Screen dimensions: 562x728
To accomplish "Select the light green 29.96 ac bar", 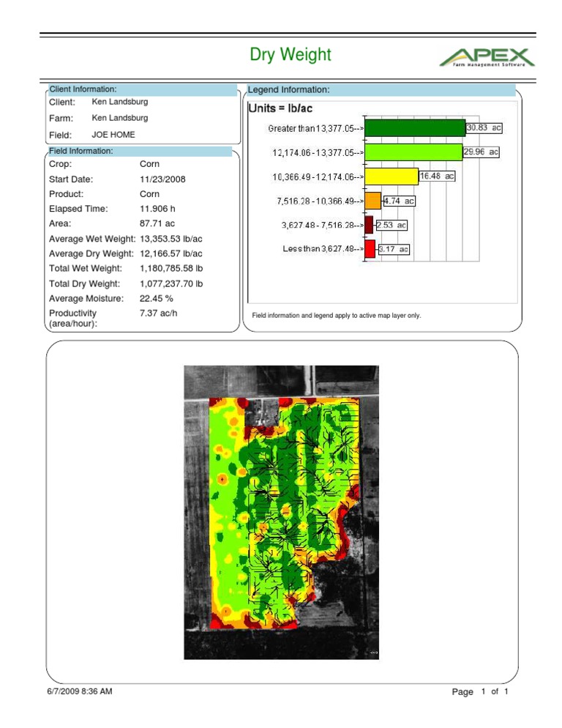I will pos(413,152).
